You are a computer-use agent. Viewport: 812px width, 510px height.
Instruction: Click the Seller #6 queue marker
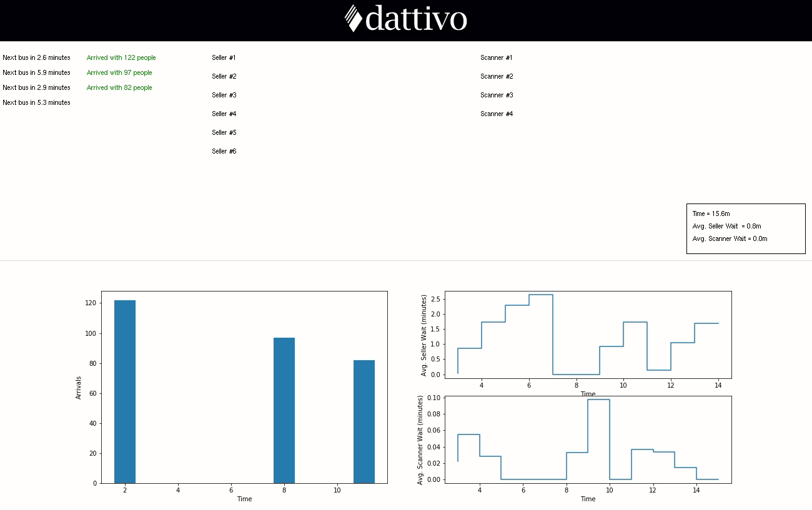224,151
